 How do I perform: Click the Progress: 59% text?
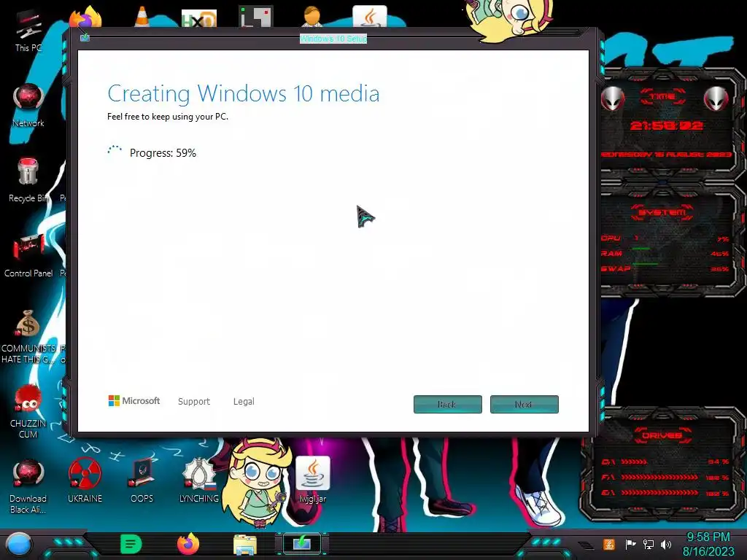[163, 153]
